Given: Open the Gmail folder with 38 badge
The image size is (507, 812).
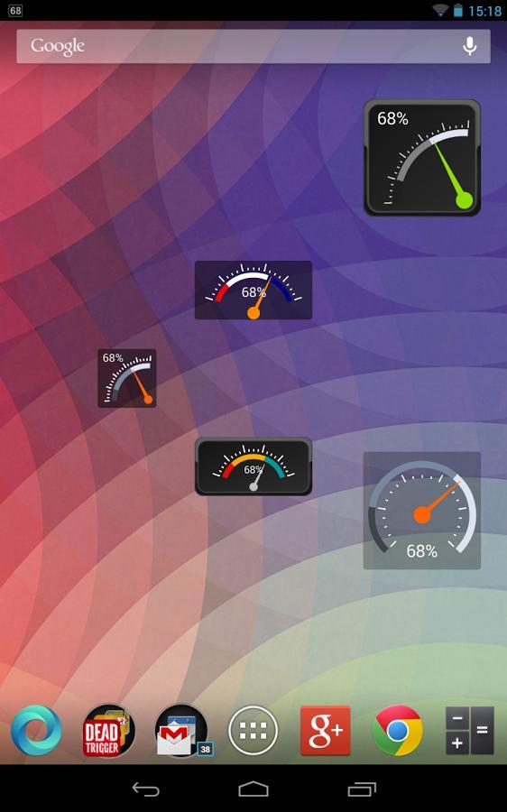Looking at the screenshot, I should coord(182,730).
